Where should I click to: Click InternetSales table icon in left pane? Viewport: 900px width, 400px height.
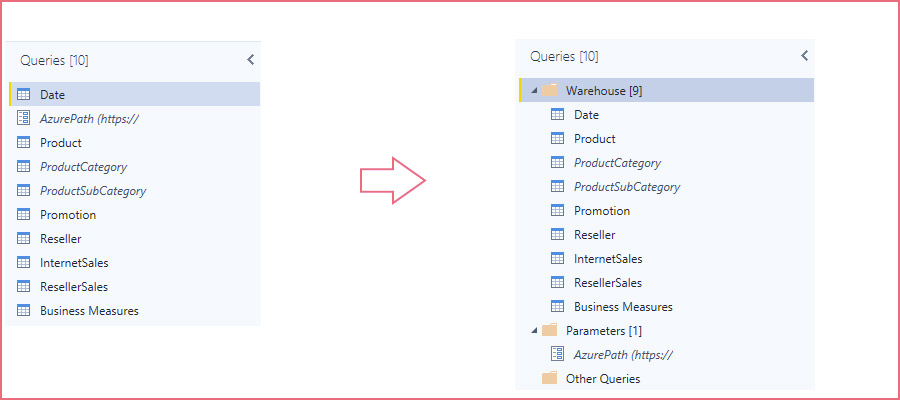[24, 262]
